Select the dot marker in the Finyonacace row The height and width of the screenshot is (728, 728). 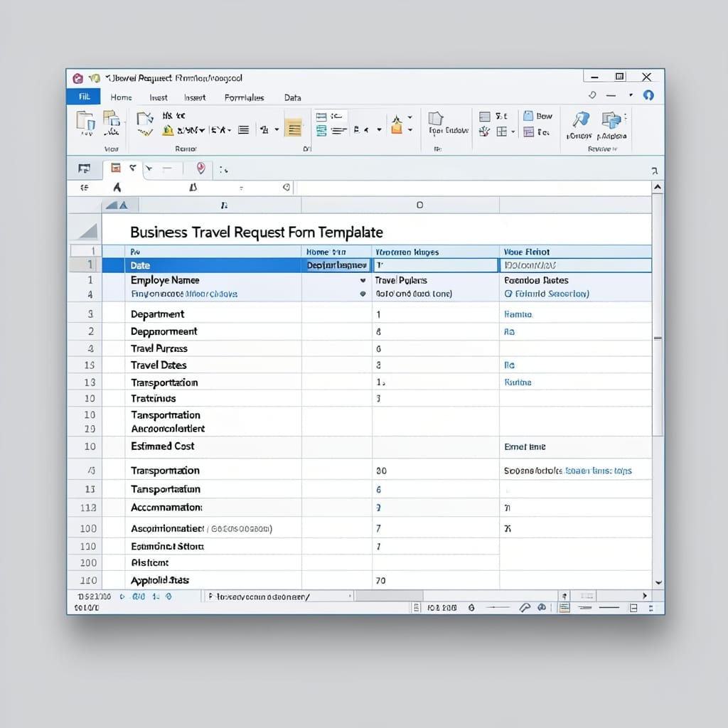(363, 294)
